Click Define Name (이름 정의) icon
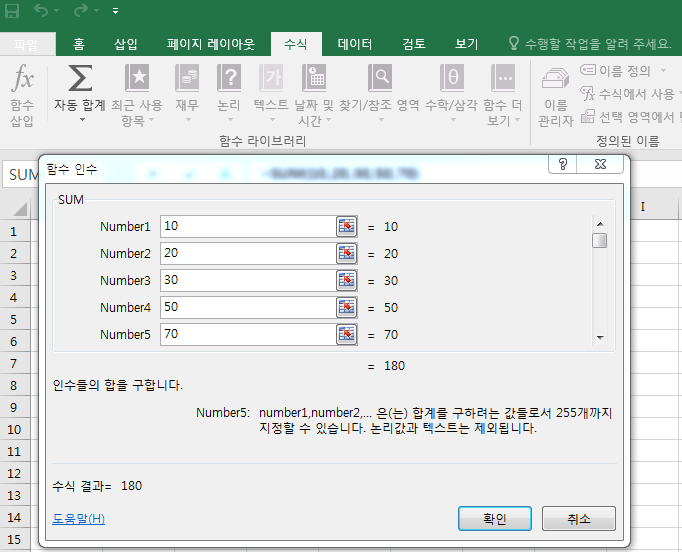Screen dimensions: 682x552 [x=588, y=70]
